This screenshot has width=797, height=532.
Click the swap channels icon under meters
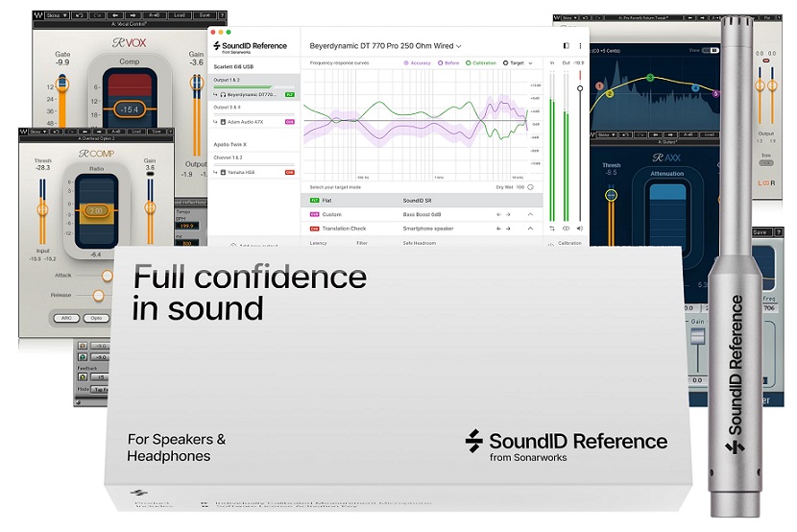click(x=552, y=229)
